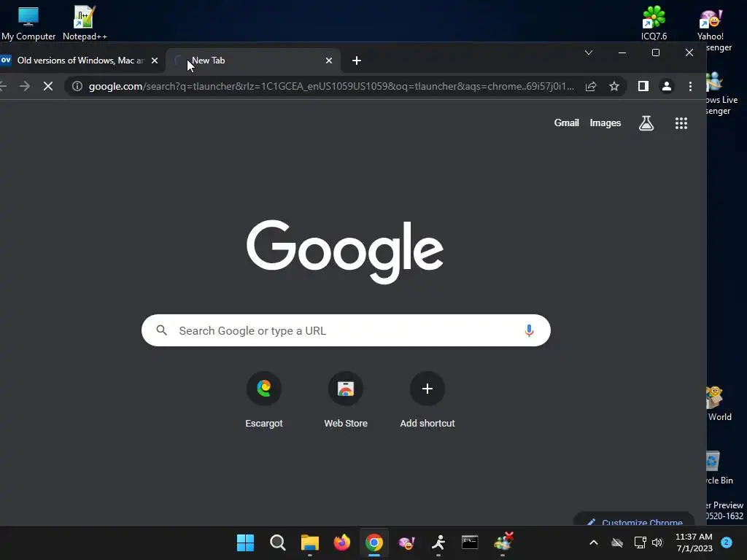
Task: Open command prompt from taskbar
Action: tap(470, 542)
